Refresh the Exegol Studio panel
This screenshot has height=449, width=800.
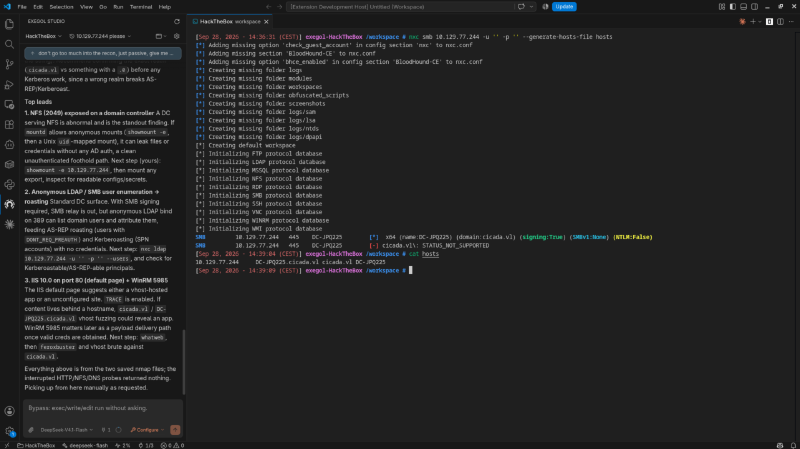[177, 21]
